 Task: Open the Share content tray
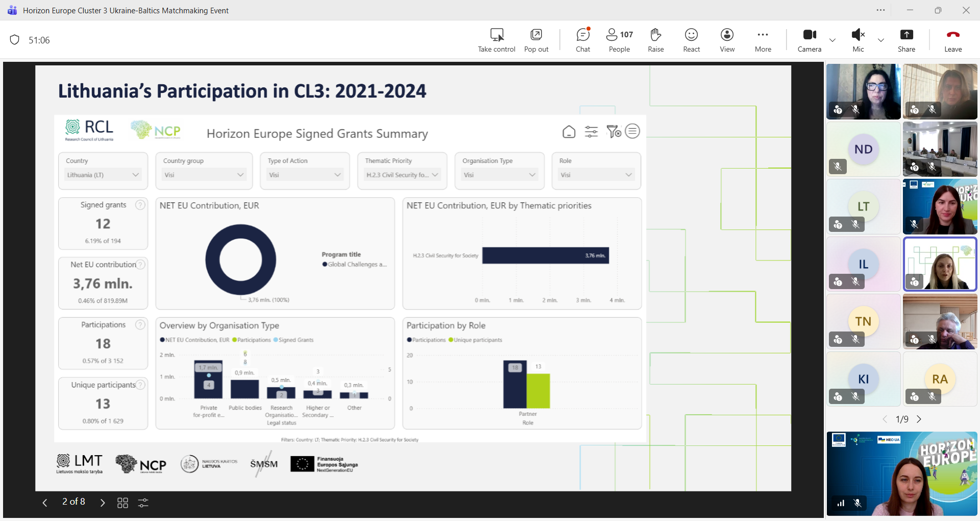click(x=906, y=40)
